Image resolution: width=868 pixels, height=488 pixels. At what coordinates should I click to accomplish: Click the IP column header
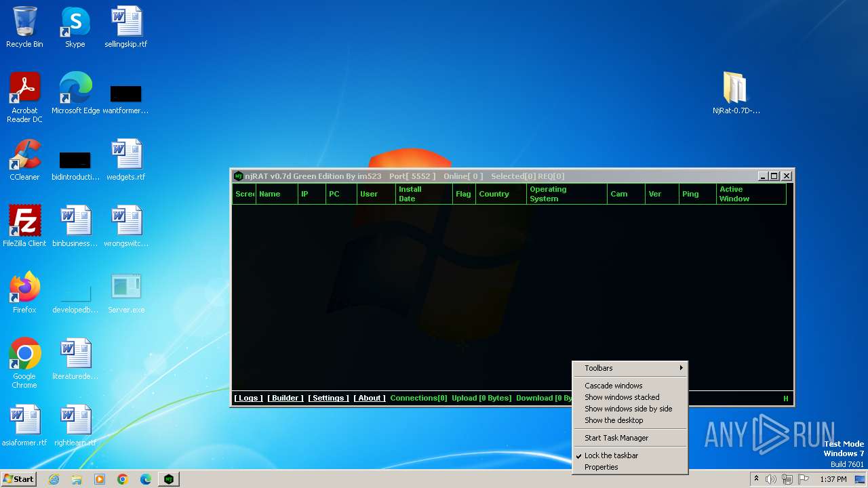(312, 194)
